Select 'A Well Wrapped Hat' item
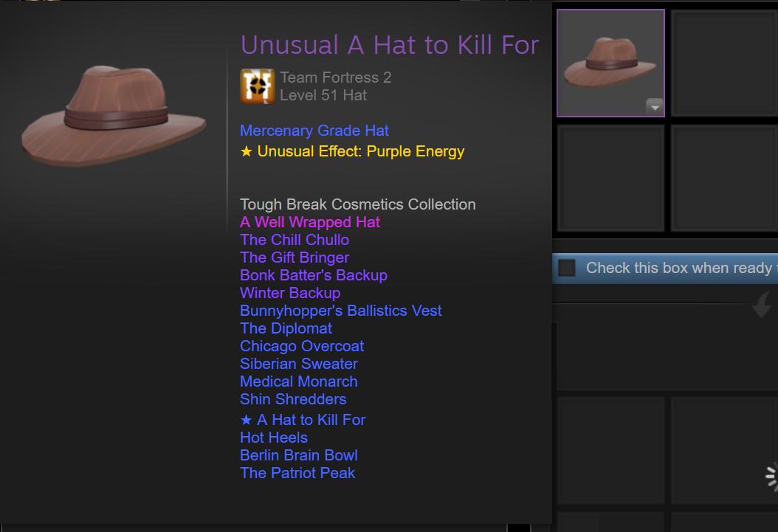This screenshot has height=532, width=778. tap(309, 222)
